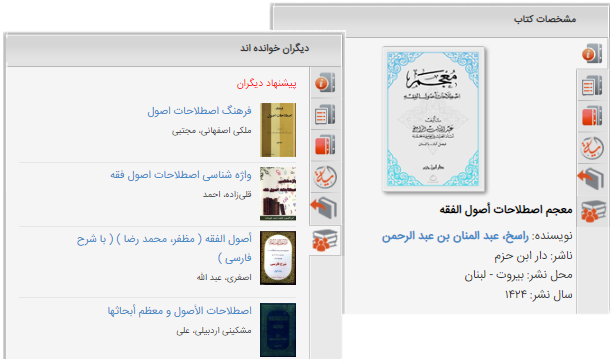Click publisher line 'ناشر: دار ابن حزم'

point(533,256)
